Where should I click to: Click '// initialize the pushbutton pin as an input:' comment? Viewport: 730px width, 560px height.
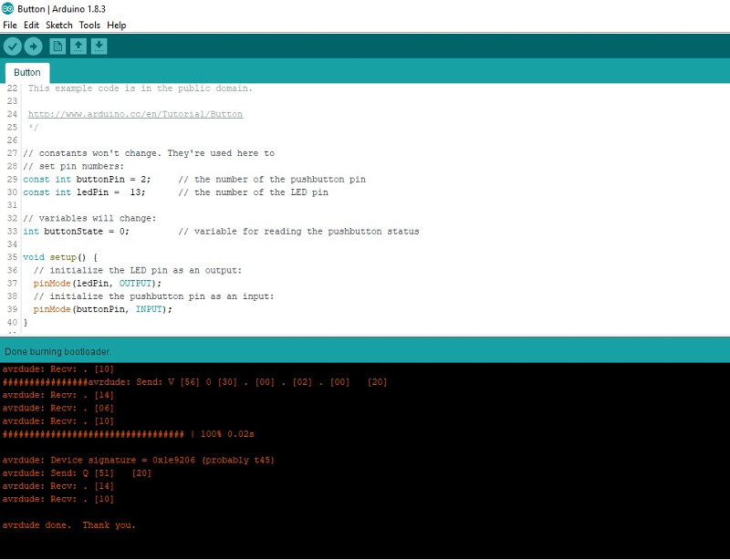[153, 296]
